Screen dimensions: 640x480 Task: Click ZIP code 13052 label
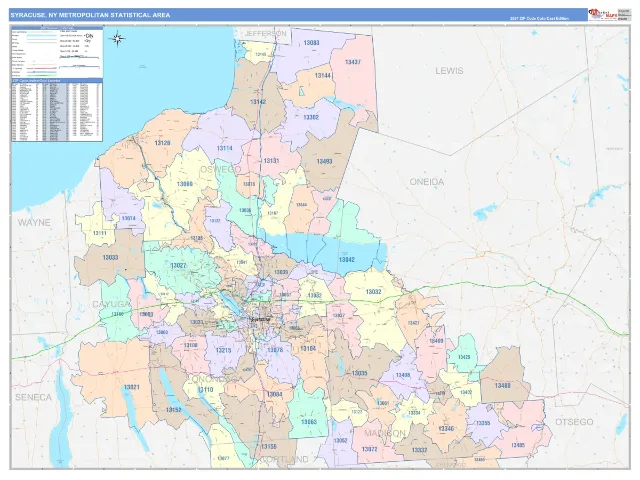coord(340,440)
